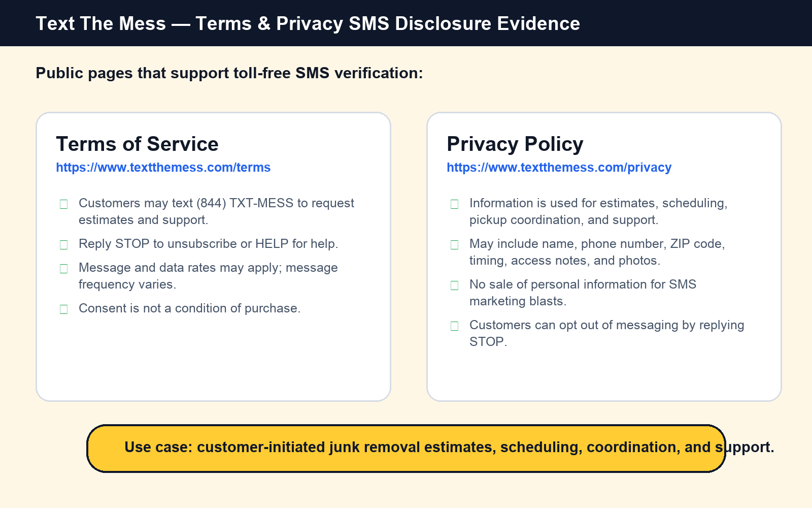The width and height of the screenshot is (812, 508).
Task: Click bullet marker beside 'Reply STOP to unsubscribe'
Action: click(63, 245)
